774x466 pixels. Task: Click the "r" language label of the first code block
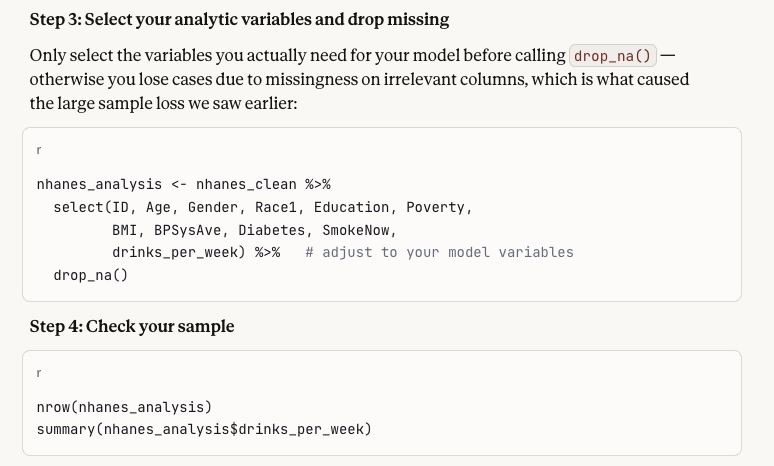pos(39,150)
